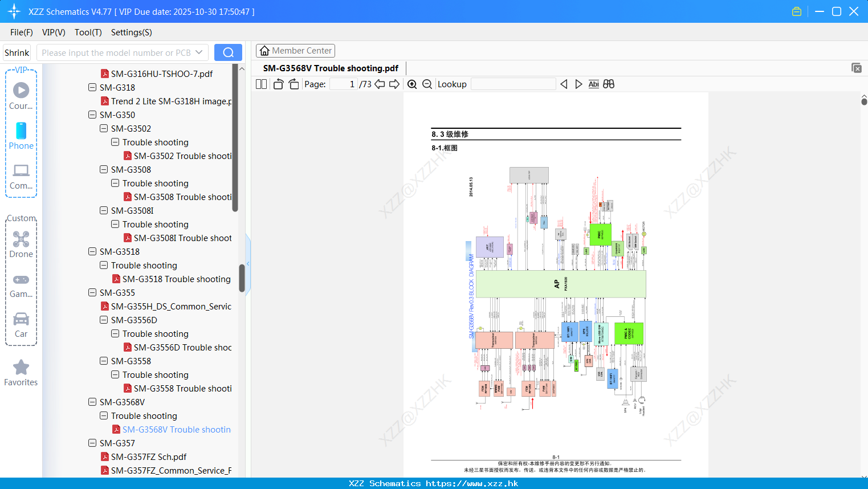Open the VIP(V) menu

(x=54, y=32)
